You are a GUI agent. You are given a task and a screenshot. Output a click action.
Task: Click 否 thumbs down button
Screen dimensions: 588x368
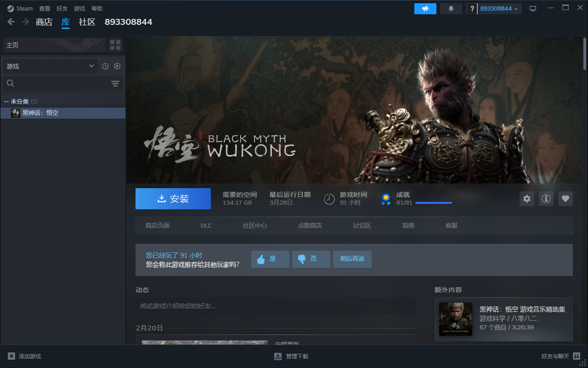point(311,259)
